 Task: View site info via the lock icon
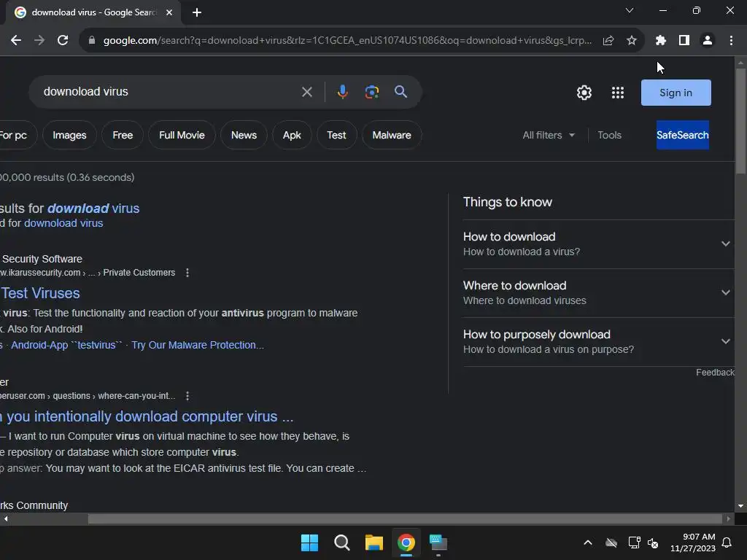[92, 41]
